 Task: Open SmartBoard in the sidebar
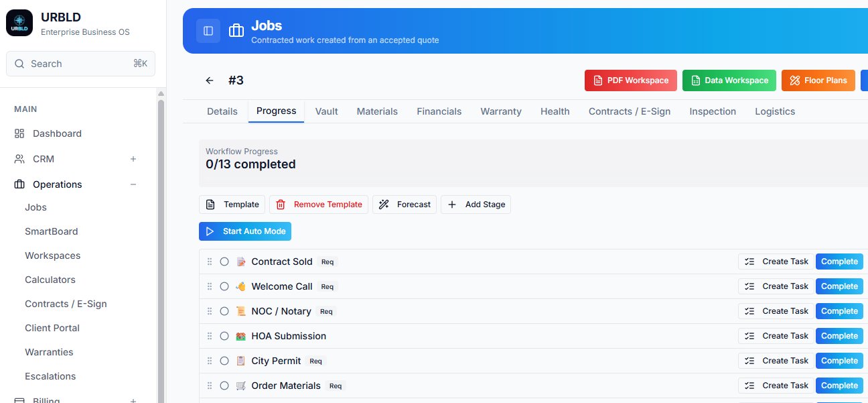pyautogui.click(x=52, y=231)
